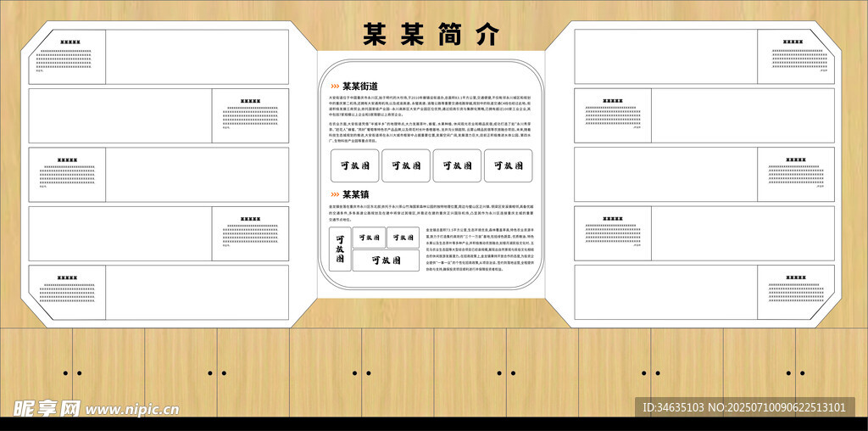The height and width of the screenshot is (431, 868).
Task: Click the orange chevrons beside 某某街道
Action: point(335,86)
